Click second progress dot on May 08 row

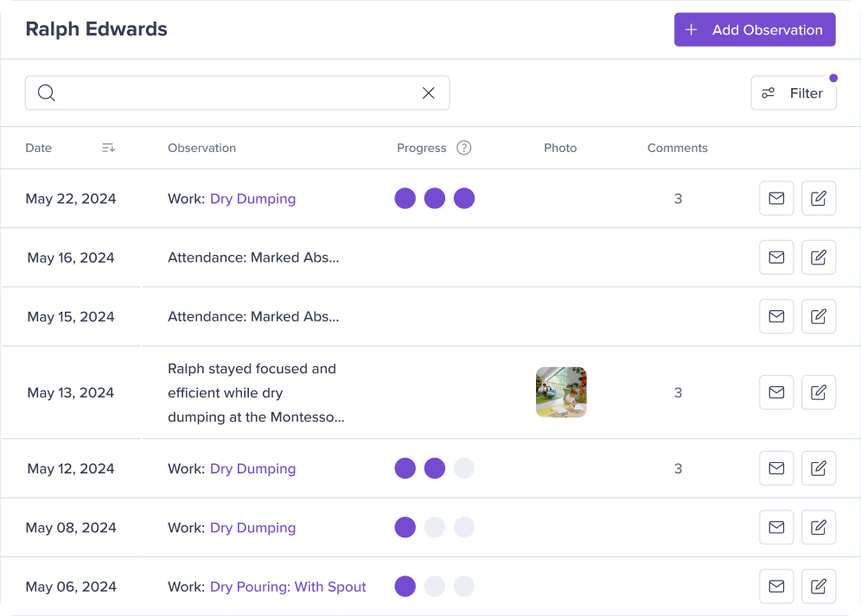click(434, 527)
